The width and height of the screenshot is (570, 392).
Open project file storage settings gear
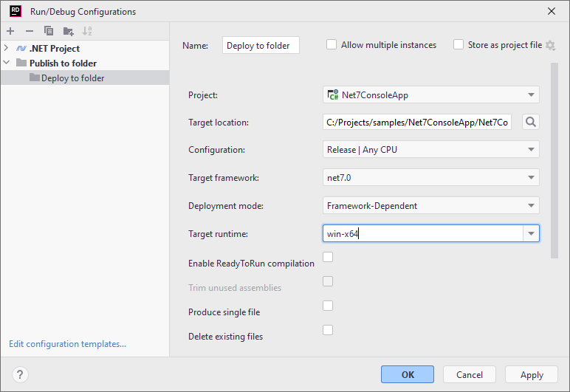pos(550,46)
